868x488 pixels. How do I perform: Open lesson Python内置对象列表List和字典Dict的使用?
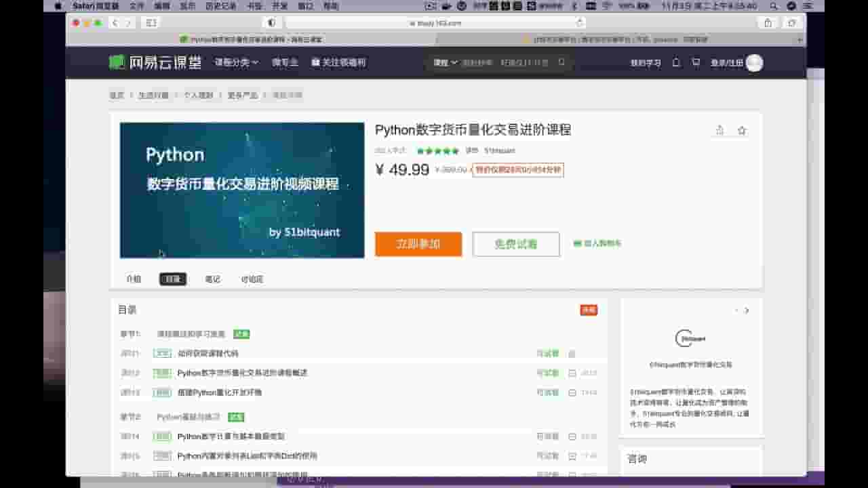pyautogui.click(x=248, y=456)
